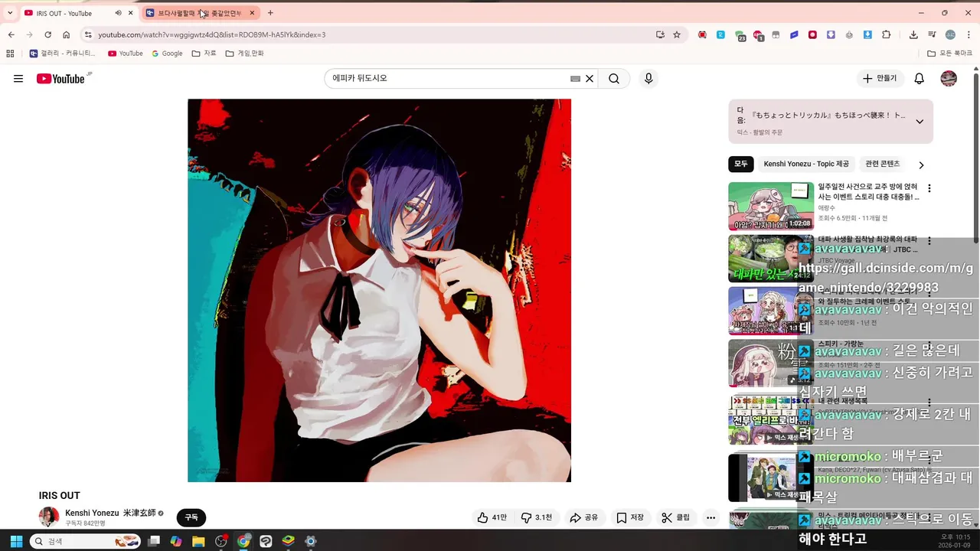980x551 pixels.
Task: View site information icon in address bar
Action: tap(88, 34)
